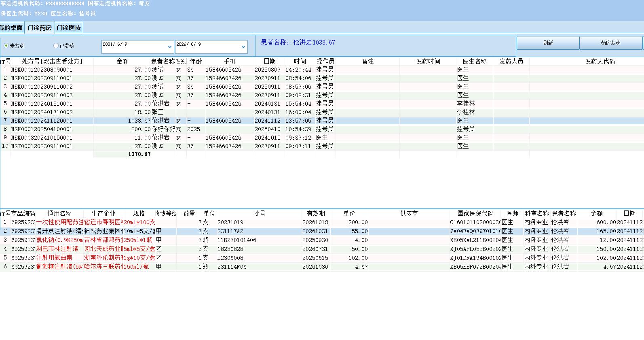
Task: Click the 药房发药 button
Action: (x=610, y=43)
